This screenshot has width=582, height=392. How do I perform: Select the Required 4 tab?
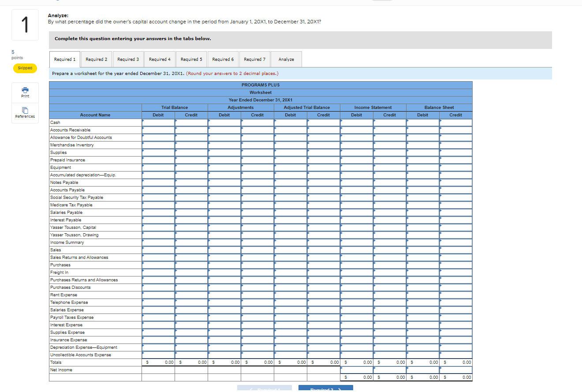(x=160, y=59)
